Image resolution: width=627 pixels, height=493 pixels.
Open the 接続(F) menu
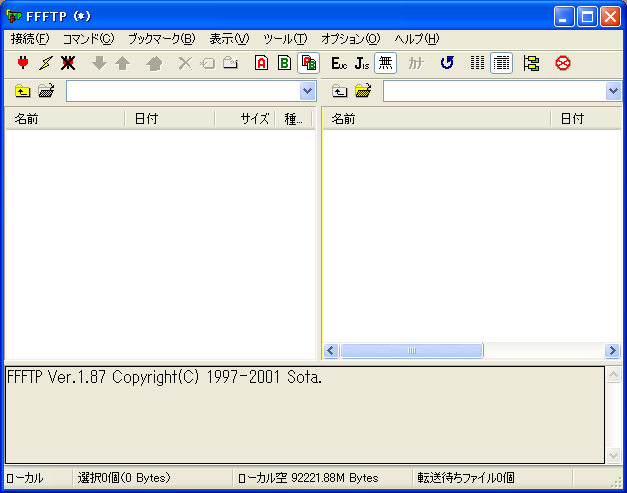pos(30,39)
